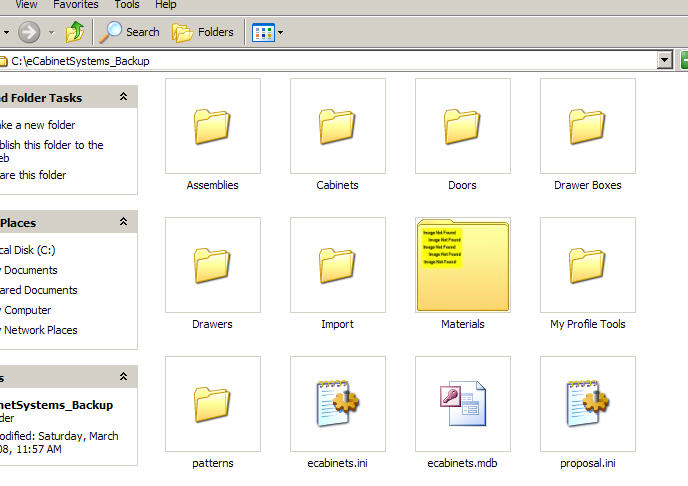Go to My Network Places
Viewport: 688px width, 486px height.
click(x=39, y=330)
